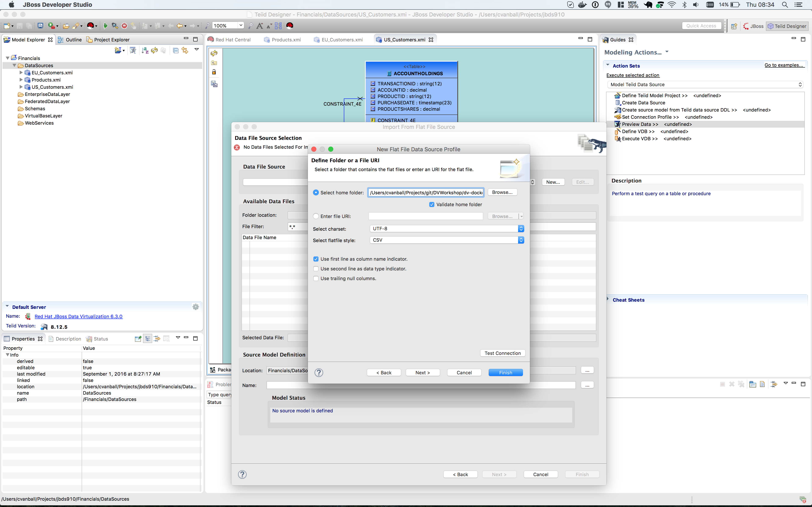Screen dimensions: 812x507
Task: Open Red Hat JBoss Data Virtualization 6.3.0 link
Action: [78, 316]
